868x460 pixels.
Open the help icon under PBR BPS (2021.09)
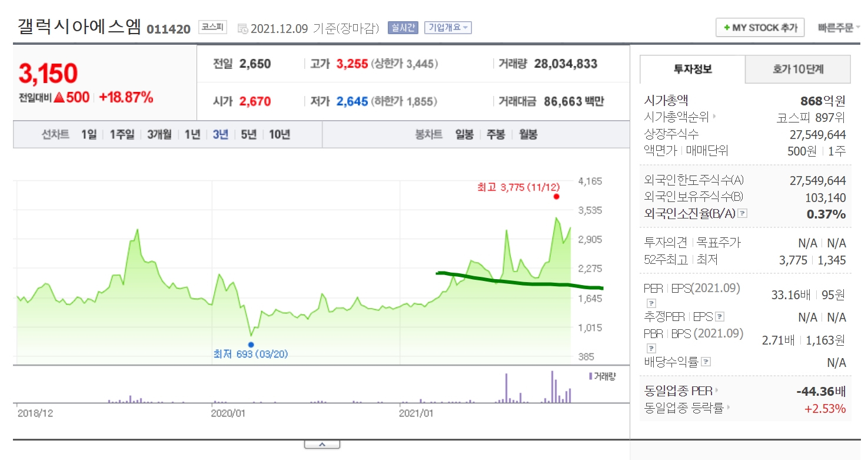651,348
